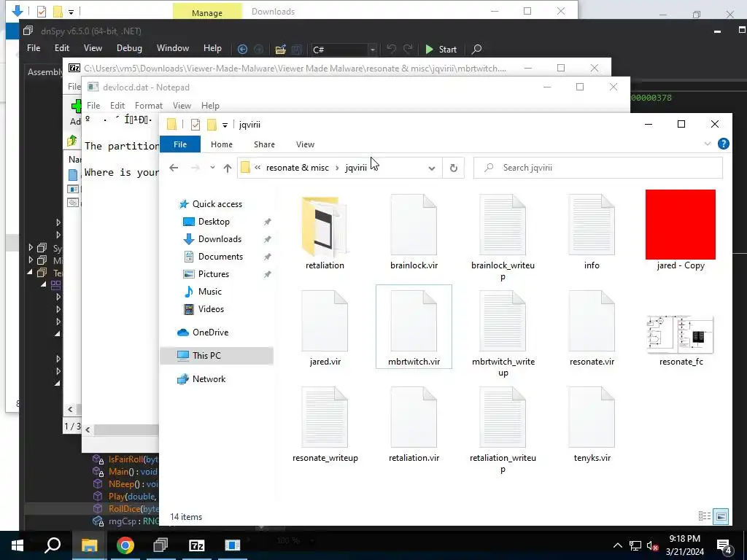Refresh the jqvirii folder
The height and width of the screenshot is (560, 747).
(454, 168)
